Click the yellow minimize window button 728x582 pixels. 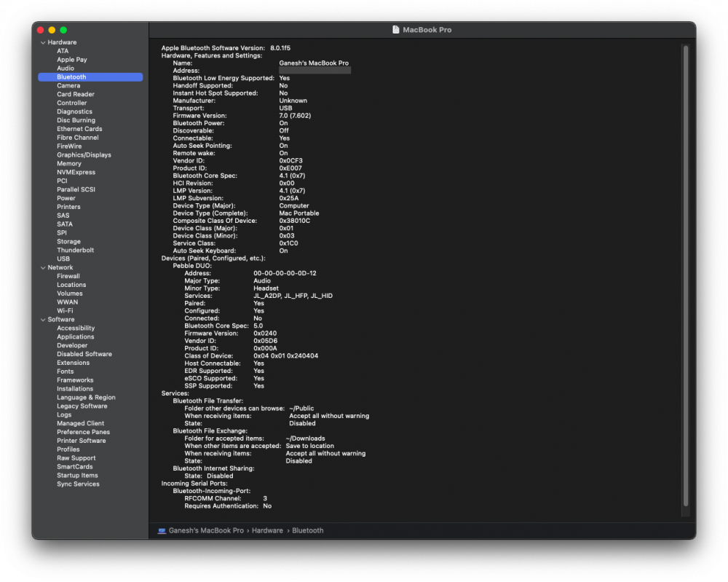coord(52,30)
